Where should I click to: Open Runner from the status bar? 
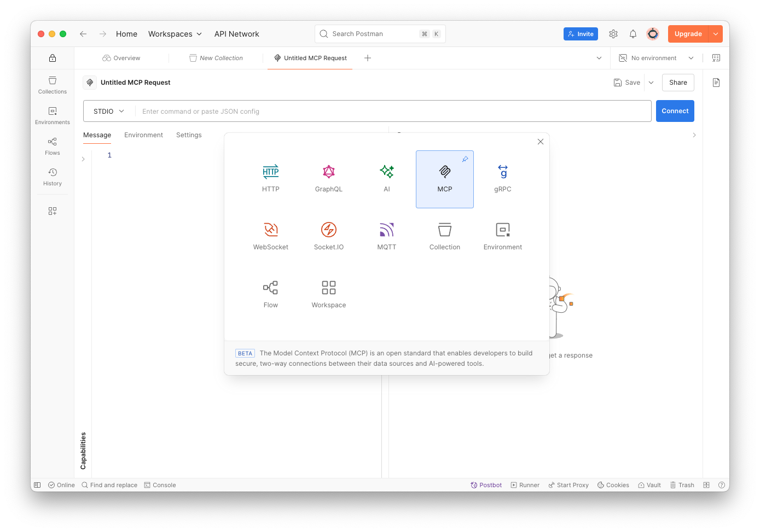[525, 485]
